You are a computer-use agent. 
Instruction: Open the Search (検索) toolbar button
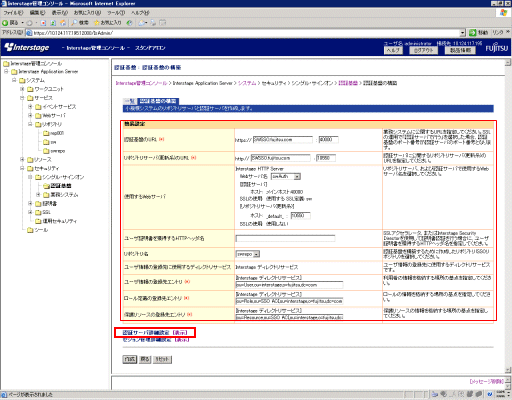(80, 23)
